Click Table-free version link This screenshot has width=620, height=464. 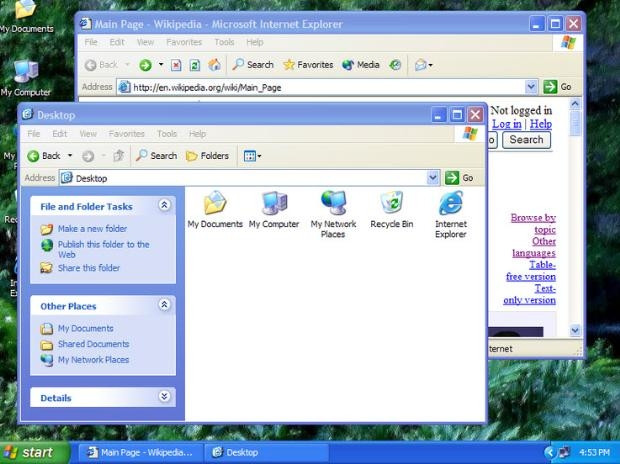[x=531, y=271]
